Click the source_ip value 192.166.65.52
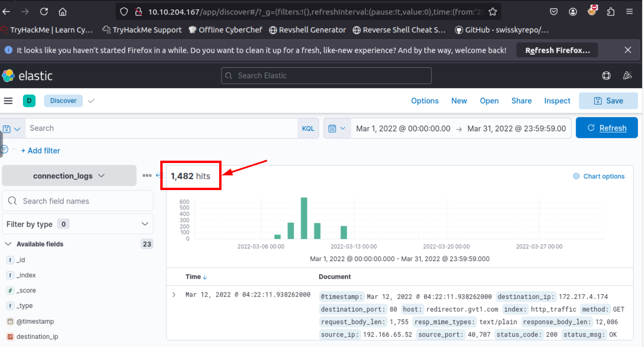This screenshot has height=347, width=644. click(x=387, y=334)
